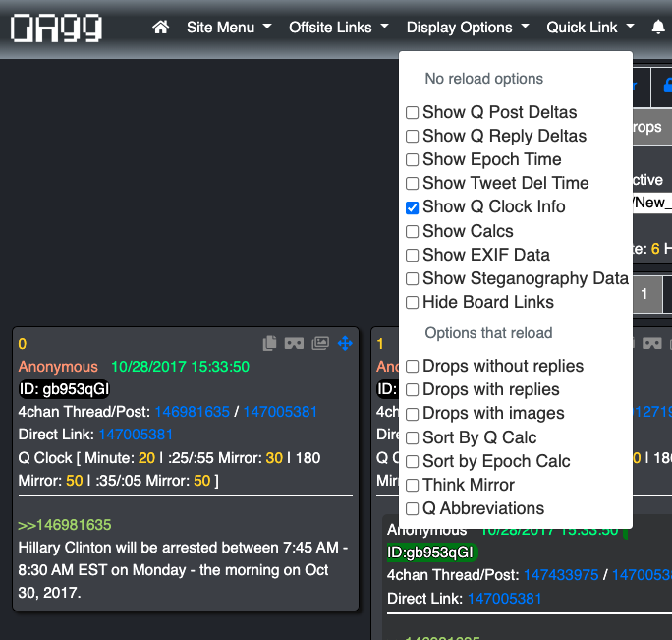Screen dimensions: 672x640
Task: Click the goggles icon on drop 0
Action: (x=294, y=343)
